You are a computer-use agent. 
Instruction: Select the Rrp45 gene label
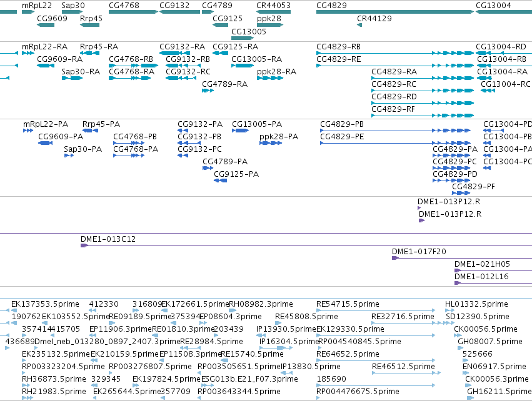point(91,19)
